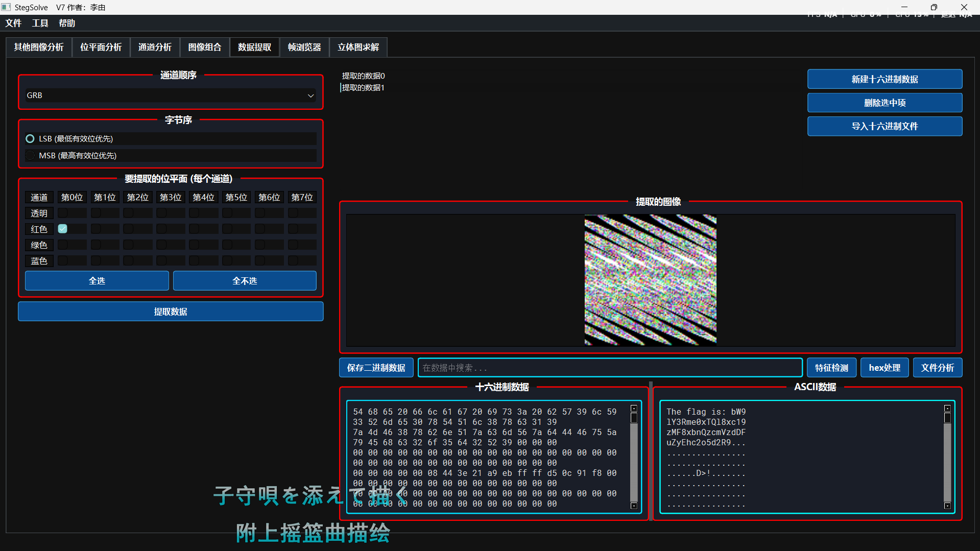Click the 在数据中搜索 search field
The height and width of the screenshot is (551, 980).
click(610, 367)
